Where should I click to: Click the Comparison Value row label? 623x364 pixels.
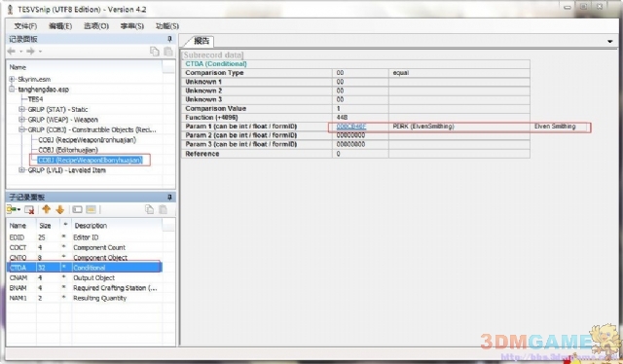[x=216, y=108]
